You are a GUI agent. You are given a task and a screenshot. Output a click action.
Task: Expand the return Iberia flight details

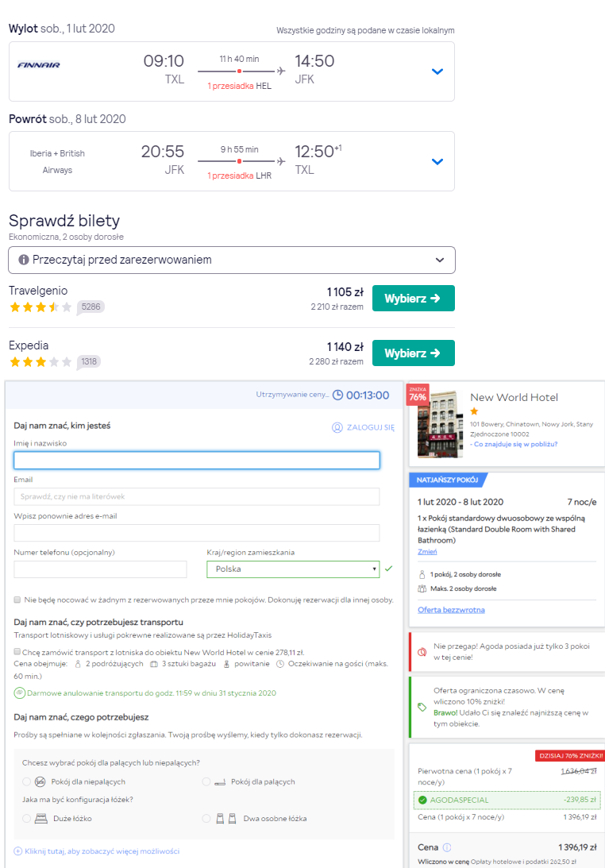pos(437,162)
